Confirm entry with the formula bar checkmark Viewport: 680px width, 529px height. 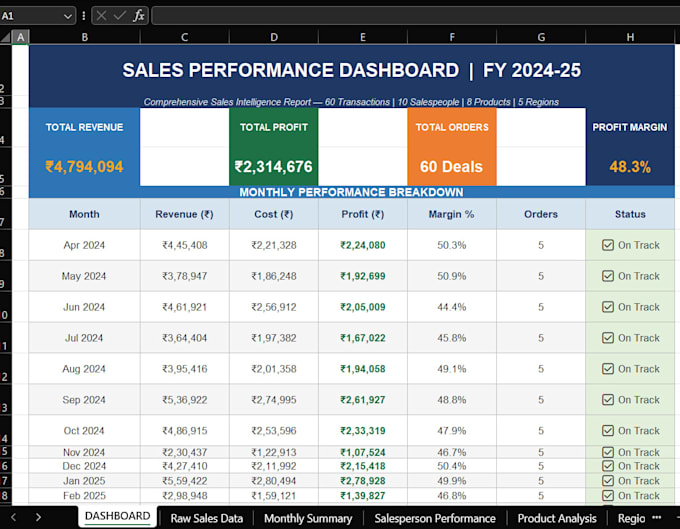click(x=119, y=16)
